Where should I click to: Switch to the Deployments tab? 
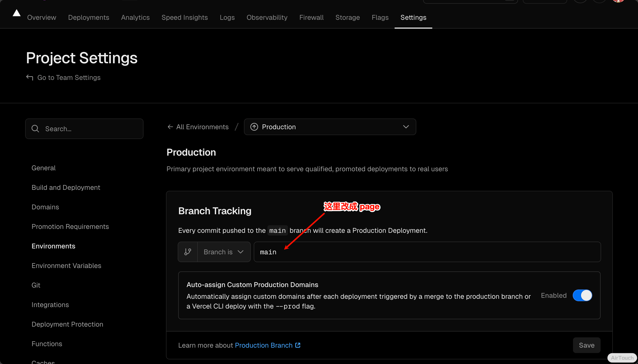pyautogui.click(x=88, y=18)
